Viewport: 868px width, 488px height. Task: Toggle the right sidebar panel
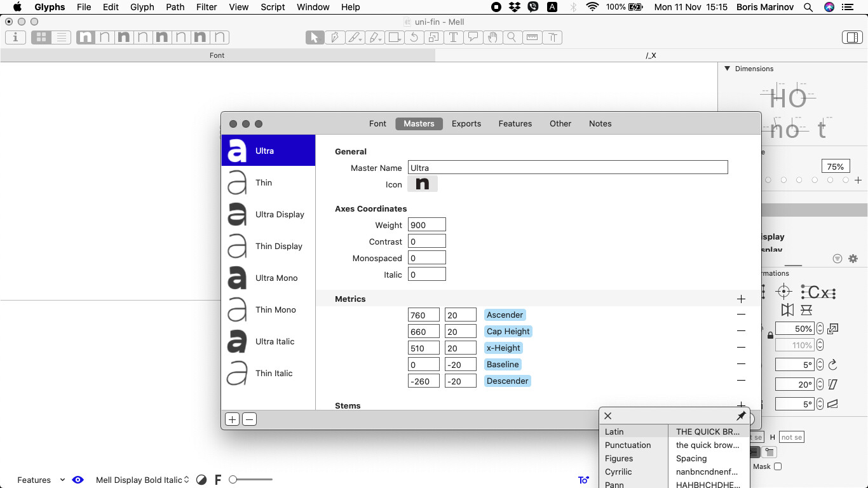(851, 37)
